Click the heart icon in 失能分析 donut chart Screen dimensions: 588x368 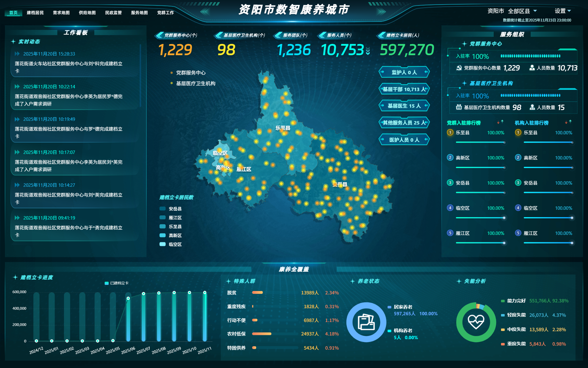pyautogui.click(x=476, y=322)
